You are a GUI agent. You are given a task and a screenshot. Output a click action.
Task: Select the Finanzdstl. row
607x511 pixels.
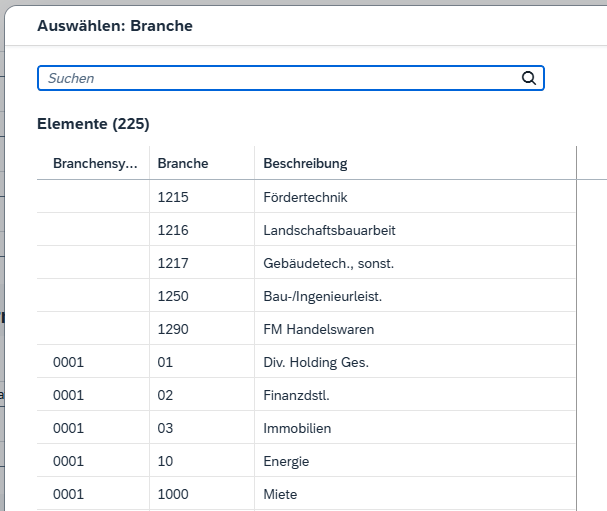click(296, 395)
